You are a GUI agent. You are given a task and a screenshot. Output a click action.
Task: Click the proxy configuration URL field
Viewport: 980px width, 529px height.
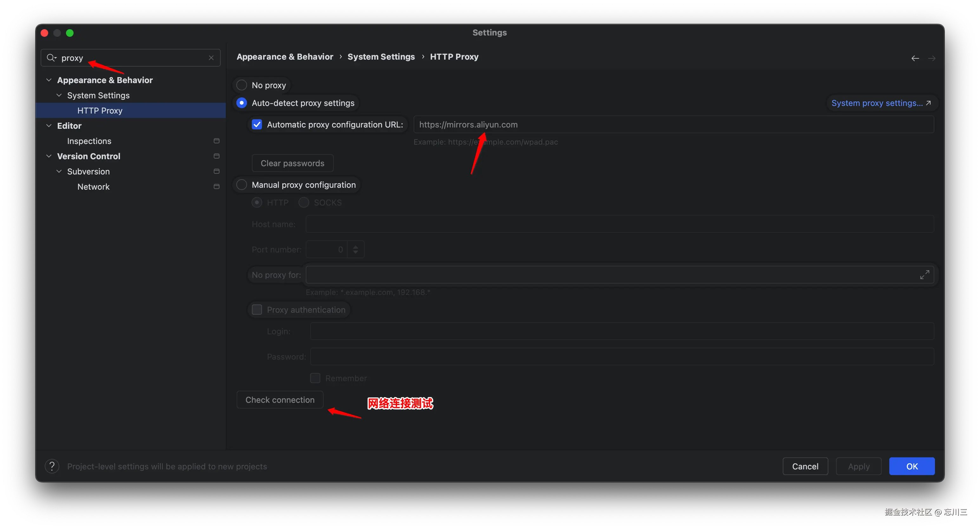(x=673, y=125)
